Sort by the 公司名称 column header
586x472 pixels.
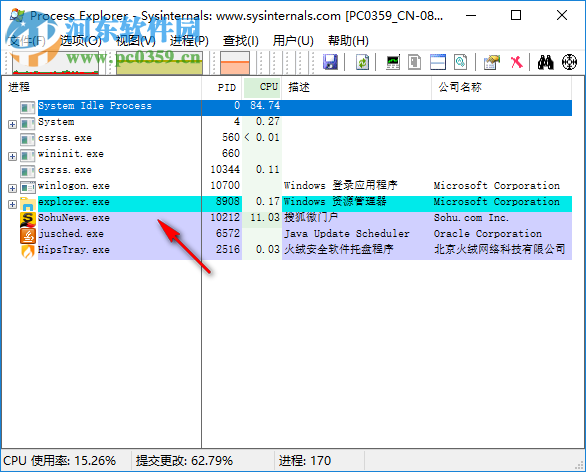502,87
